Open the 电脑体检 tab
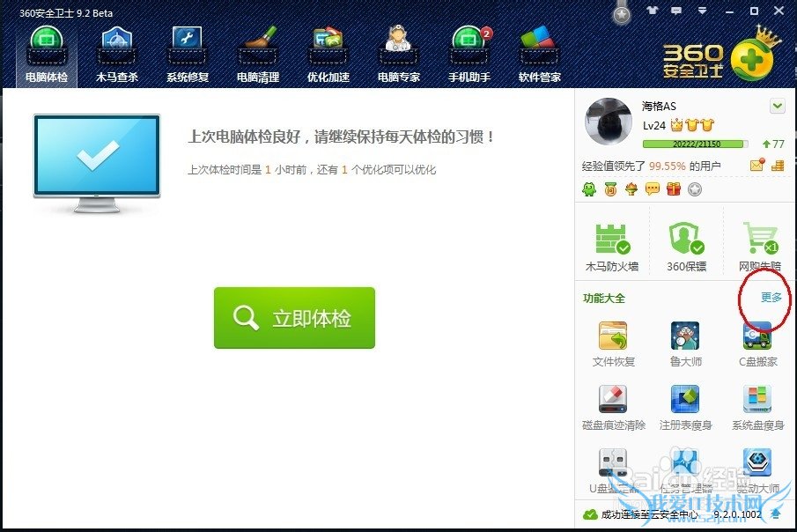The width and height of the screenshot is (797, 532). [47, 55]
